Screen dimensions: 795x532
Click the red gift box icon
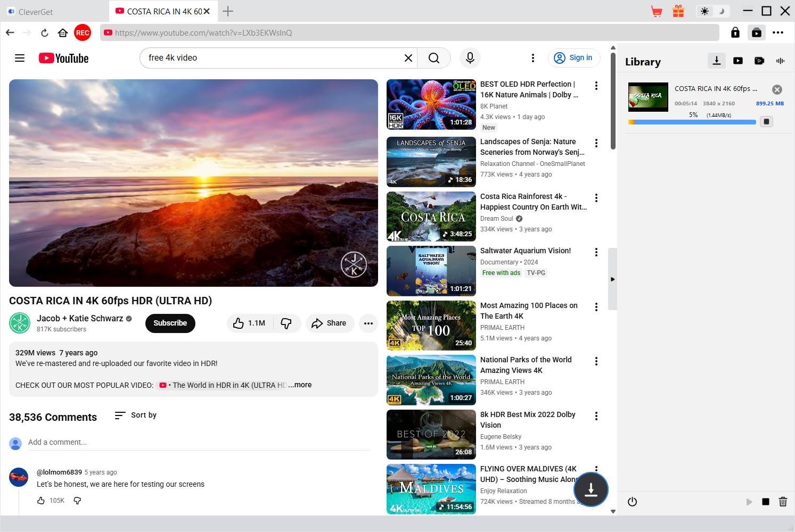click(x=678, y=11)
